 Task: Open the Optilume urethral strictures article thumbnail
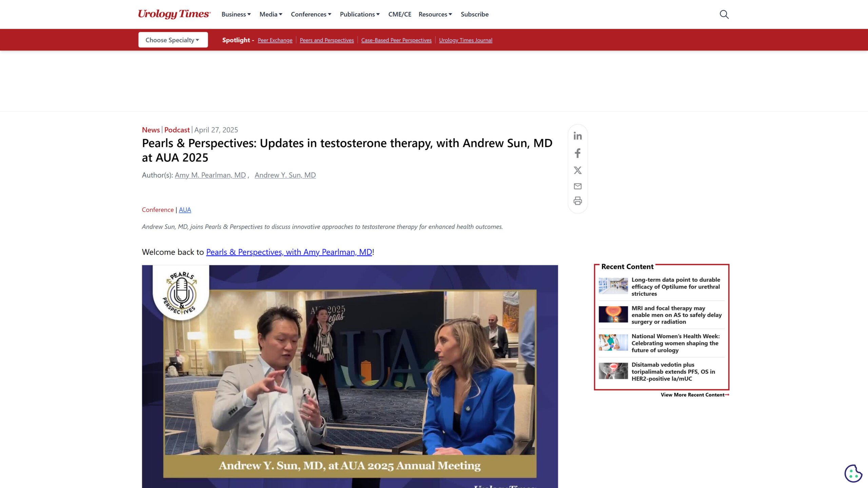click(613, 286)
